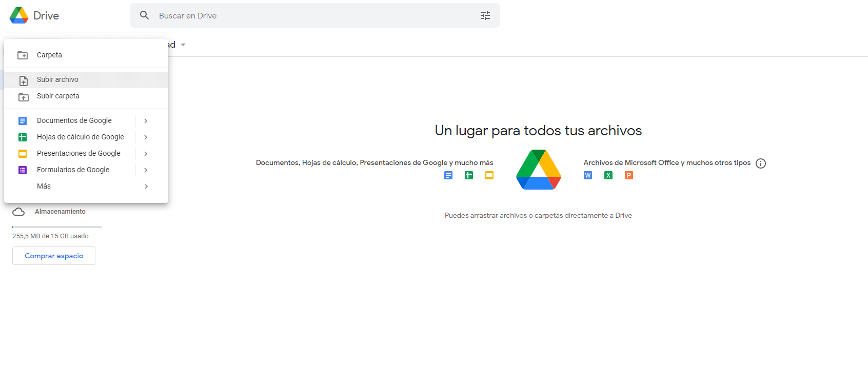Click the cloud storage icon
Image resolution: width=868 pixels, height=392 pixels.
18,212
